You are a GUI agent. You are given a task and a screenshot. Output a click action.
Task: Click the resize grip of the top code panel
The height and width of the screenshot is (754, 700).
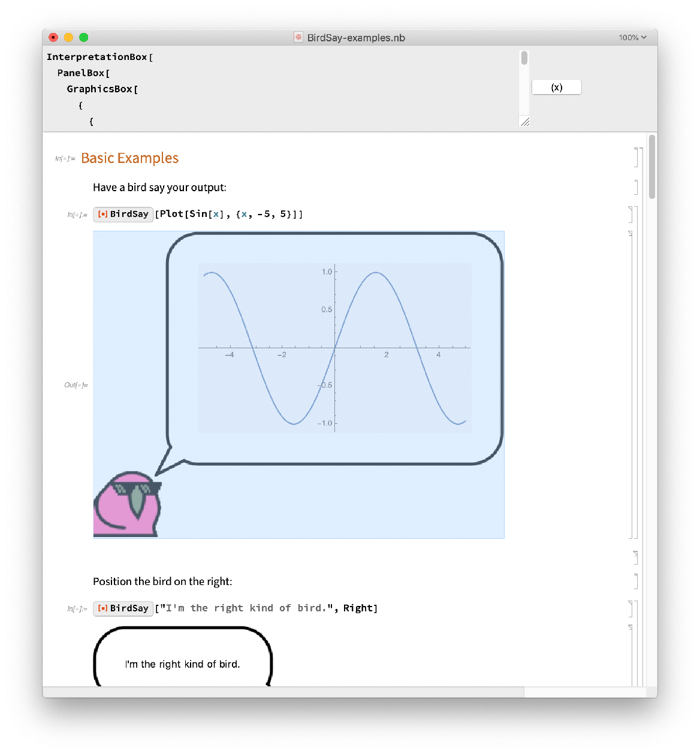pos(524,122)
